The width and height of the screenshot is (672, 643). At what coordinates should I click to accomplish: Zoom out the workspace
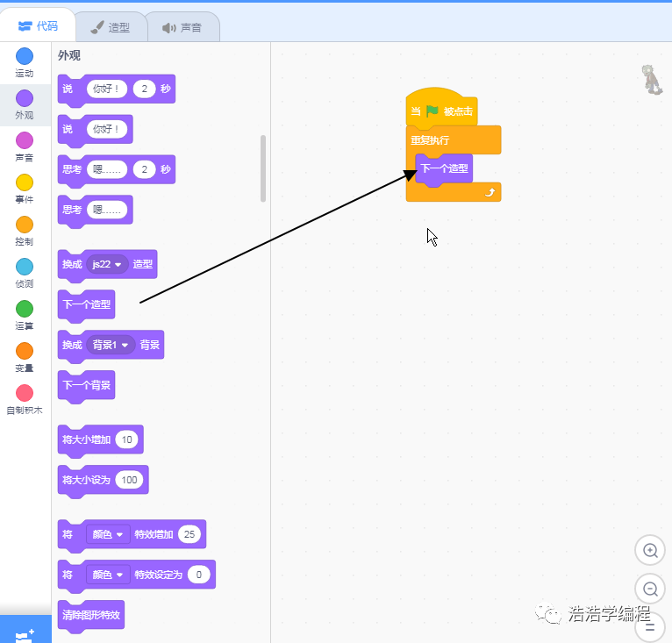[x=650, y=589]
